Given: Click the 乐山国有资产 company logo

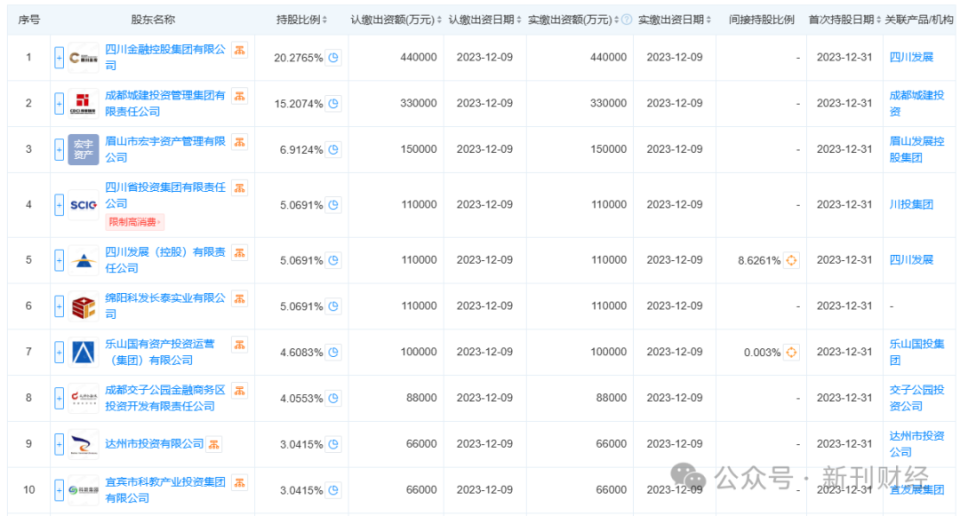Looking at the screenshot, I should tap(83, 352).
